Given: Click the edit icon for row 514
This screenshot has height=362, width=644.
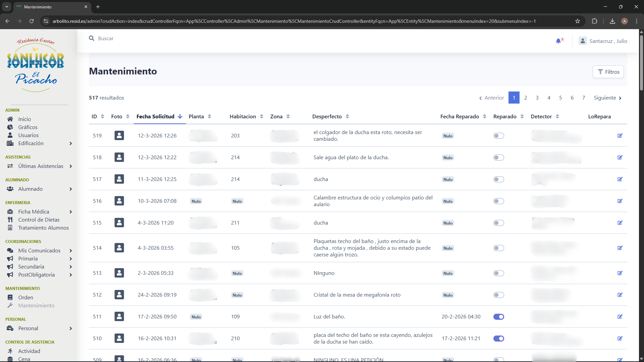Looking at the screenshot, I should click(x=620, y=248).
